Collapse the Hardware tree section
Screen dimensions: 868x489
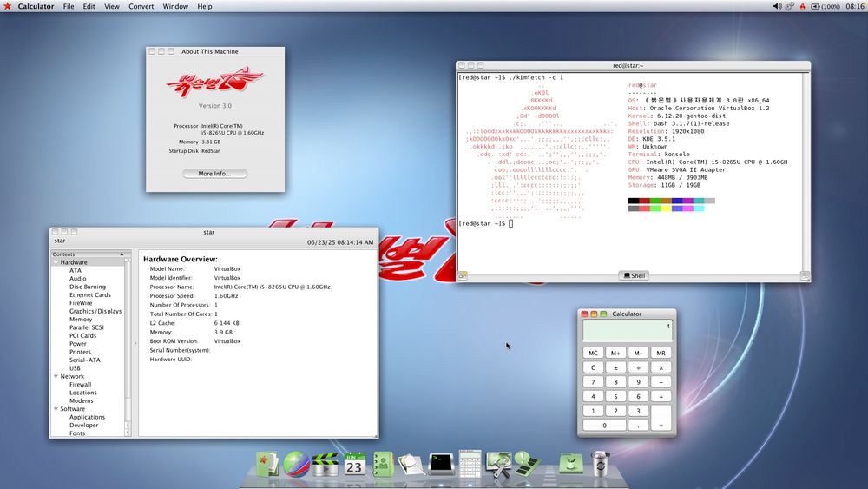(x=56, y=262)
